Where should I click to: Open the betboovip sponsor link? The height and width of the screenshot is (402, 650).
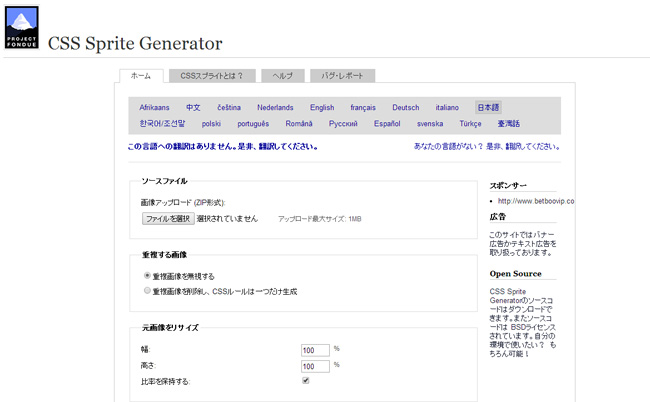(x=536, y=201)
